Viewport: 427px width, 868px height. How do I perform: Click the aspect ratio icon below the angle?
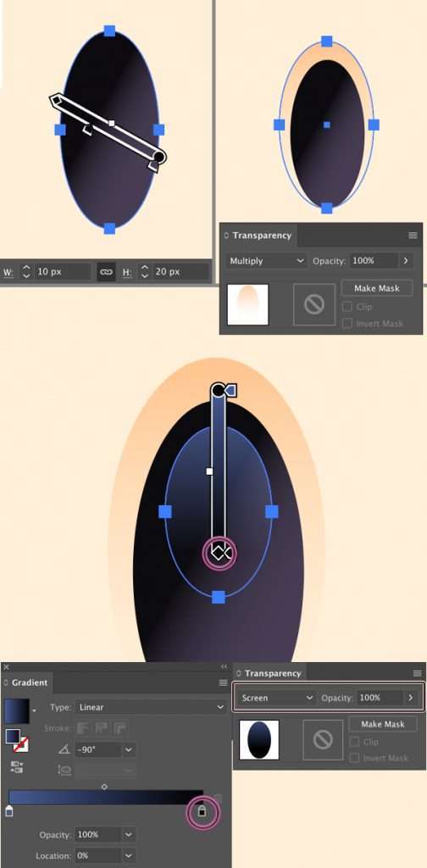pyautogui.click(x=64, y=770)
